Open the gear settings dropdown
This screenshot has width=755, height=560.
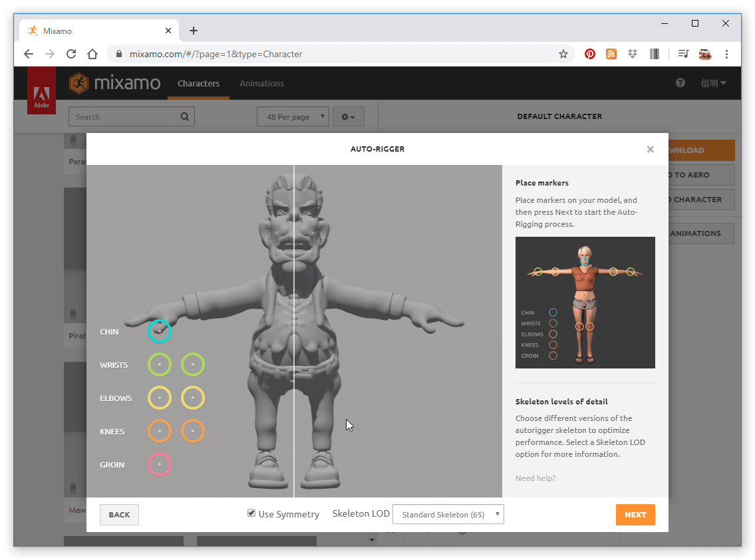[x=348, y=116]
